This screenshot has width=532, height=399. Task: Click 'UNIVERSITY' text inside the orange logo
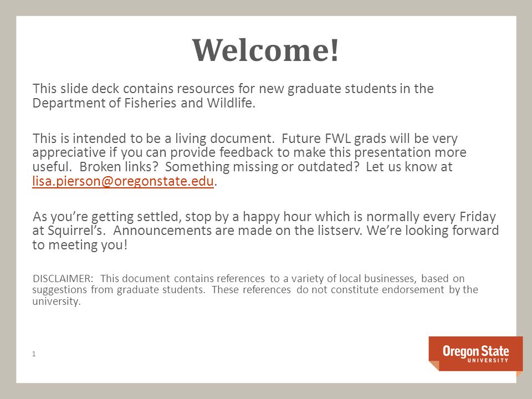click(x=488, y=360)
